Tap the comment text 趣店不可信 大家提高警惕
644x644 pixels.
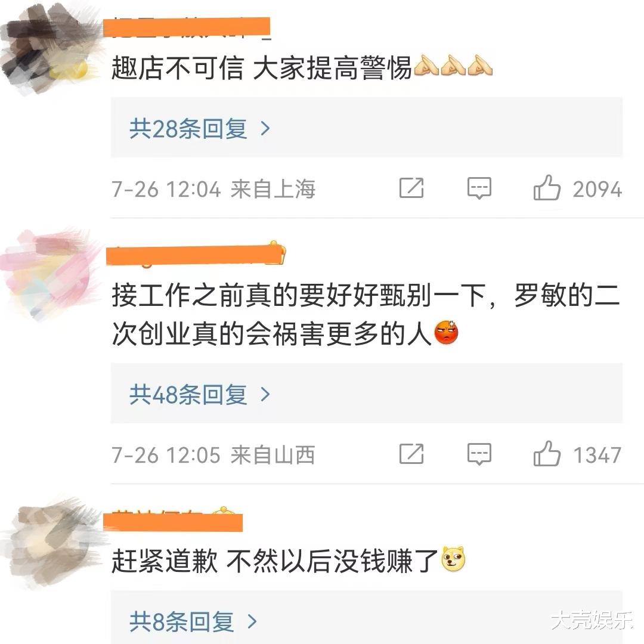point(262,67)
